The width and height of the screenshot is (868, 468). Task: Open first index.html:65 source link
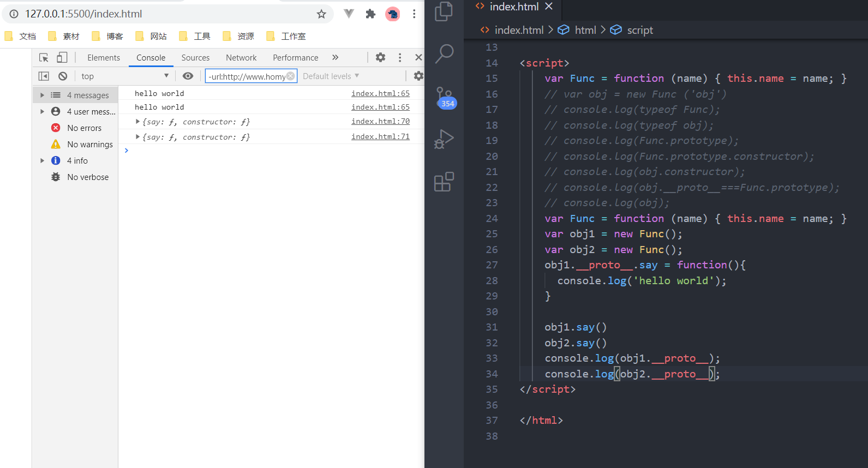click(380, 93)
